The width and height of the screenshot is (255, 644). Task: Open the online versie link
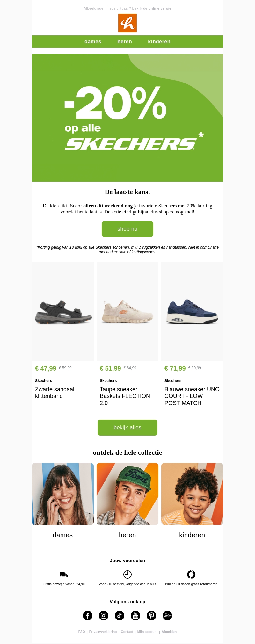pos(160,9)
